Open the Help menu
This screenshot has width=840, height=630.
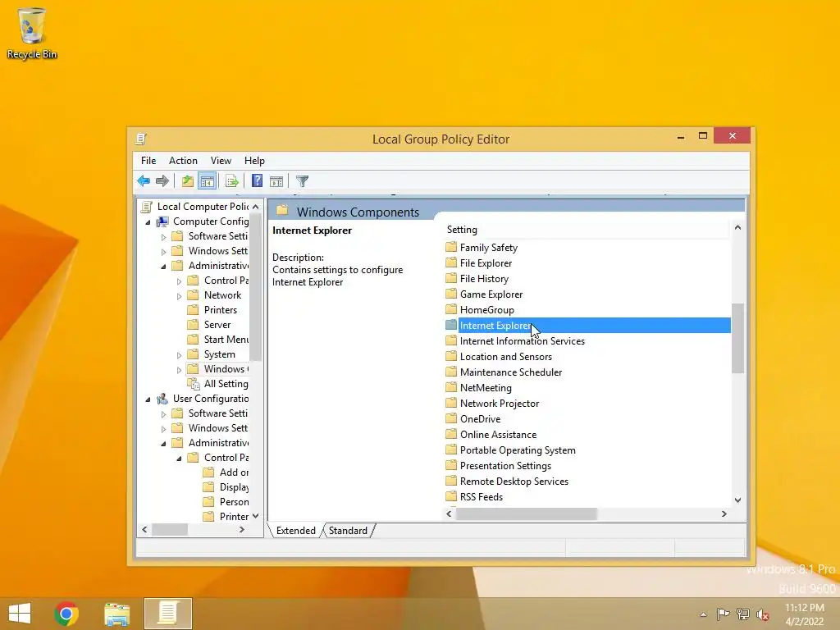coord(254,161)
